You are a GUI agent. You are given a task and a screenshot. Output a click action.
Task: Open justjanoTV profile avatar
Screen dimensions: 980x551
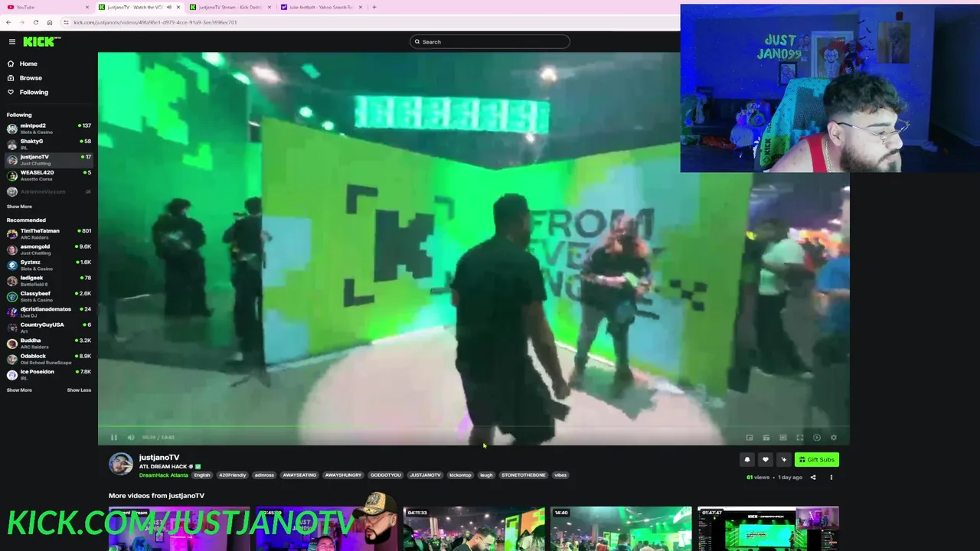point(121,464)
